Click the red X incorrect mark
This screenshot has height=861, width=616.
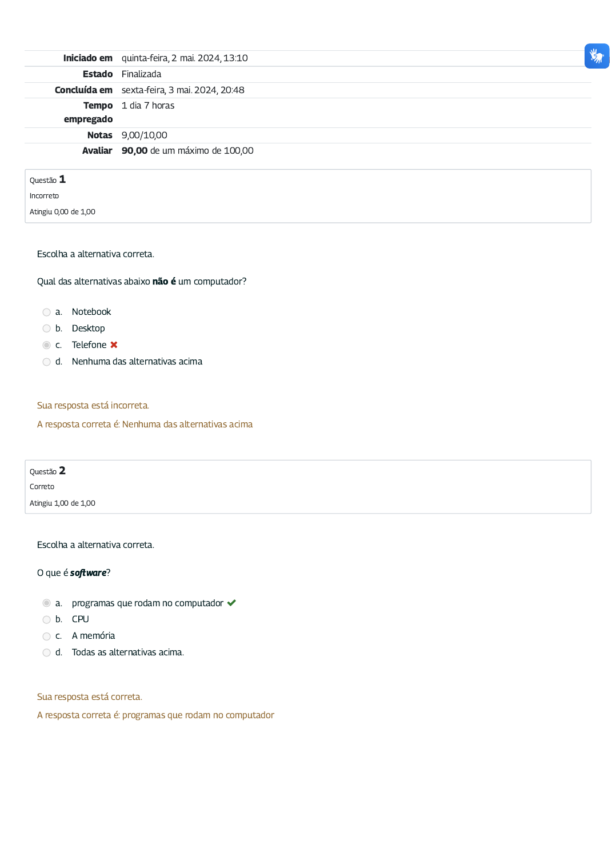click(x=114, y=345)
